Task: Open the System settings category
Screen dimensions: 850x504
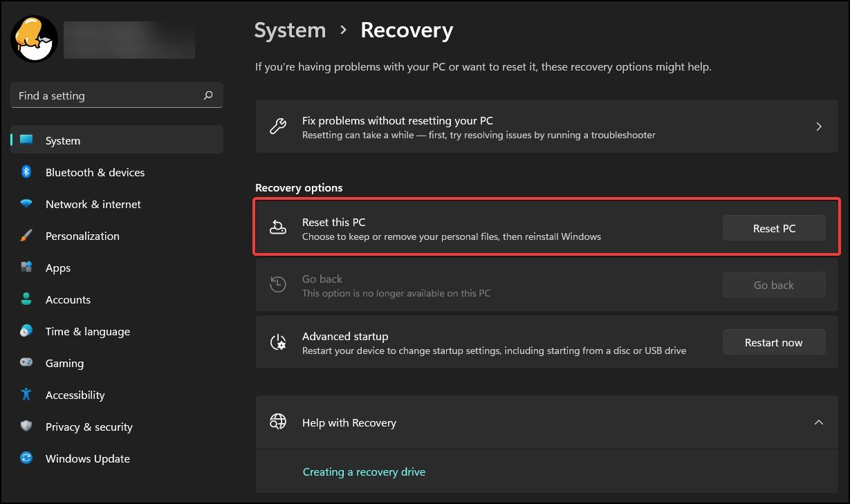Action: [x=117, y=140]
